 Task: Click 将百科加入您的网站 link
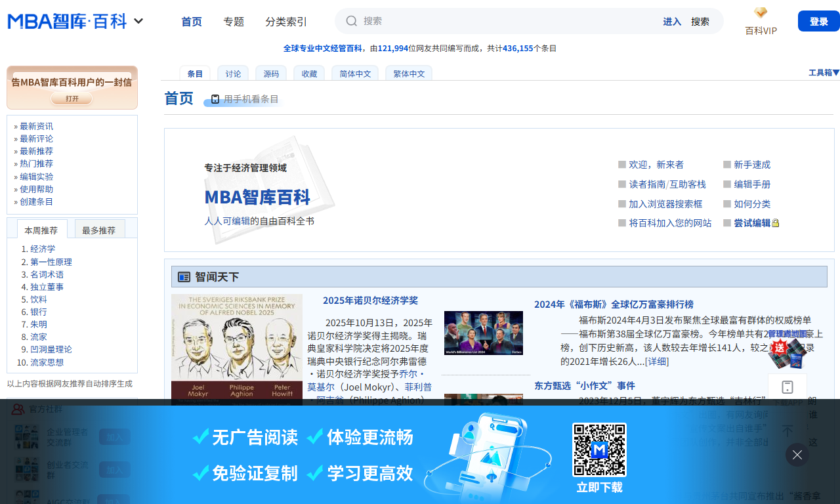[x=670, y=223]
